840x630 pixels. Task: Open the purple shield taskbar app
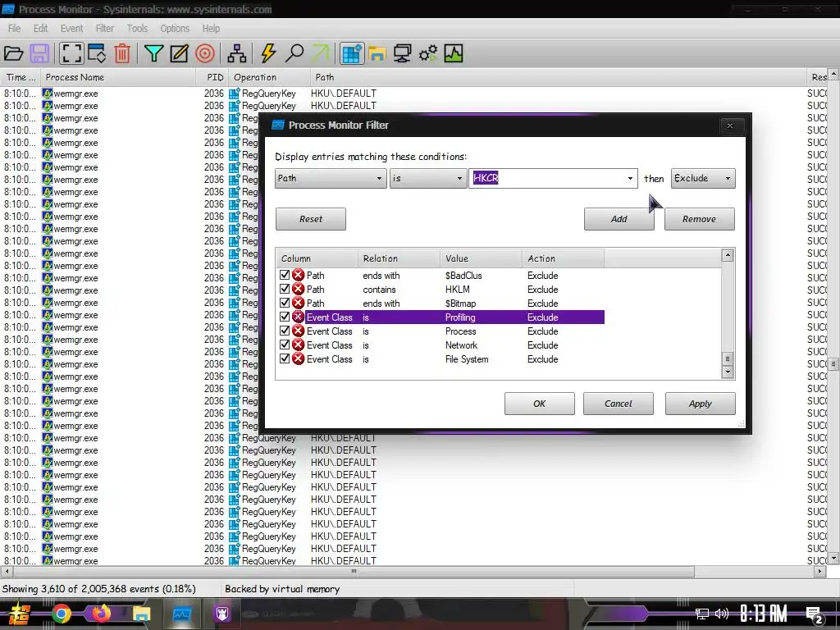pyautogui.click(x=222, y=614)
